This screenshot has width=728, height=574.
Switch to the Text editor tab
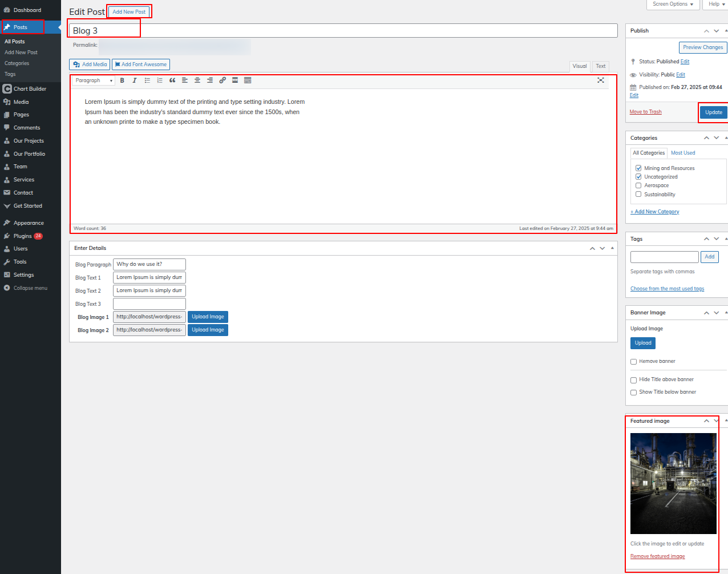click(x=600, y=66)
